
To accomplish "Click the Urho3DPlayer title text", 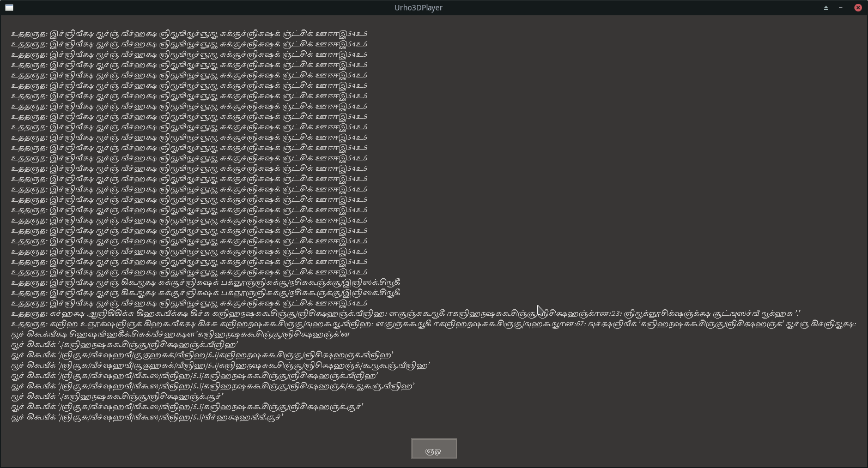I will pos(418,8).
